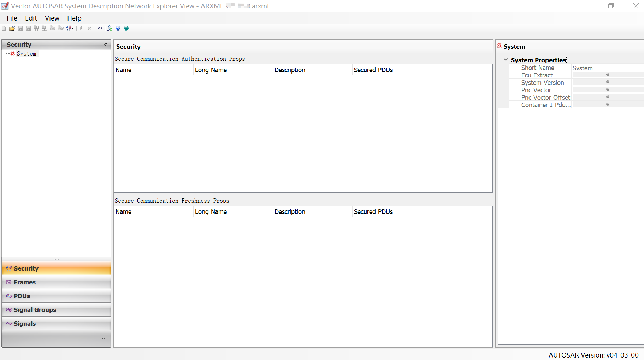Viewport: 644px width, 360px height.
Task: Click the Security navigation button icon
Action: [x=9, y=268]
